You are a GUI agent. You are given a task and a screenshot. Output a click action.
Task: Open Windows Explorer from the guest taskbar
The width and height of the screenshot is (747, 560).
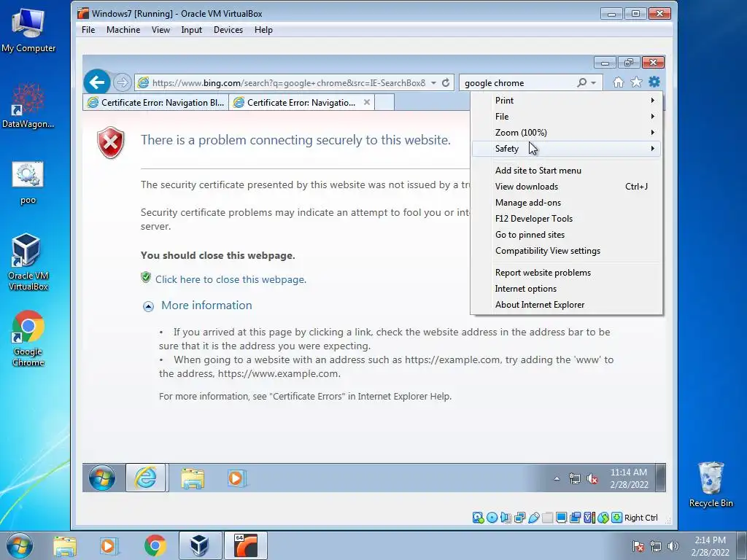tap(193, 478)
